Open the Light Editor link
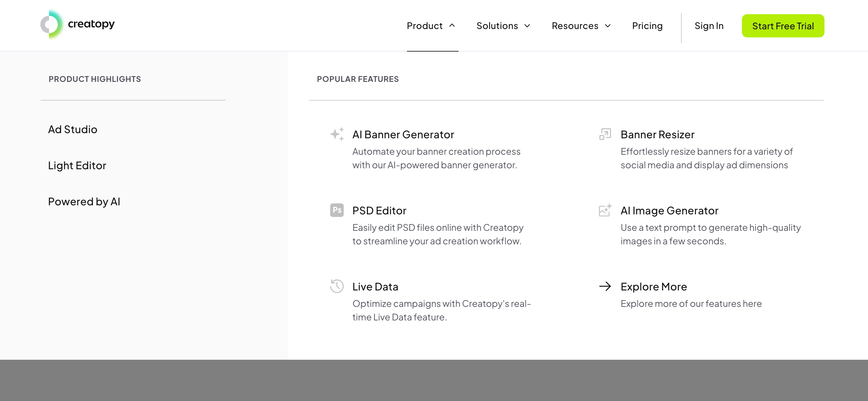This screenshot has width=868, height=401. pyautogui.click(x=77, y=165)
